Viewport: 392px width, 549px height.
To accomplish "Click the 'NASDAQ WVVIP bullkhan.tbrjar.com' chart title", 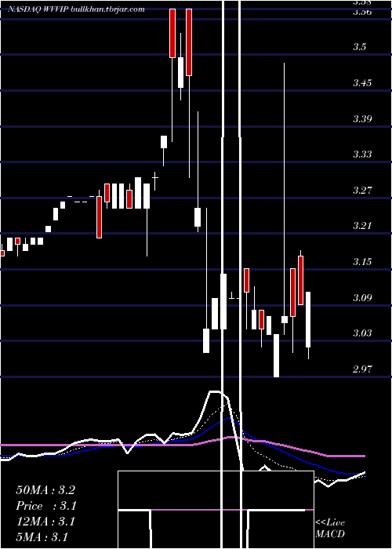I will [76, 9].
